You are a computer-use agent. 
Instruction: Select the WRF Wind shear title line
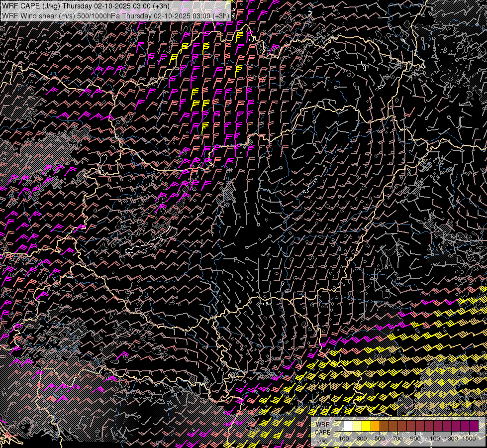[115, 16]
